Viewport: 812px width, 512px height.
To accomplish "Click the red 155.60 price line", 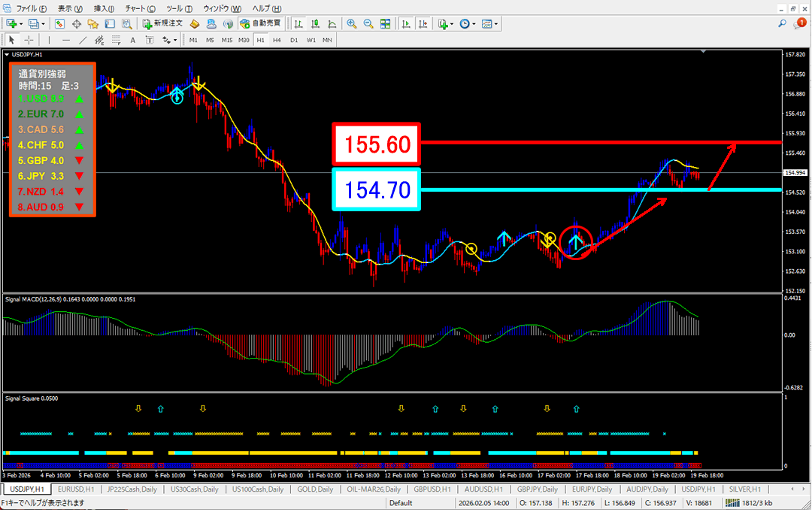I will [601, 142].
